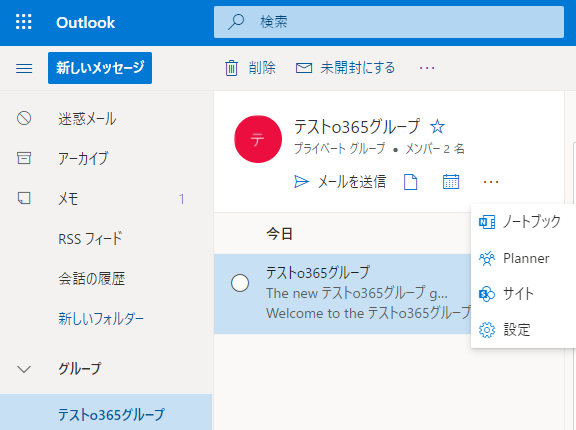This screenshot has height=430, width=576.
Task: Click the Outlook title link
Action: (85, 23)
